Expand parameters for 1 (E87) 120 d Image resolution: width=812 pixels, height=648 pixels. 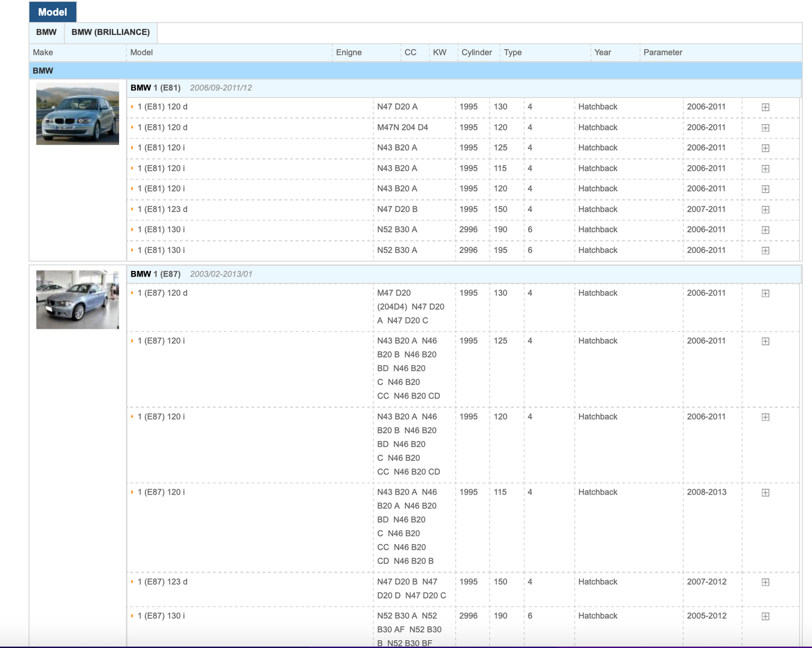coord(765,293)
